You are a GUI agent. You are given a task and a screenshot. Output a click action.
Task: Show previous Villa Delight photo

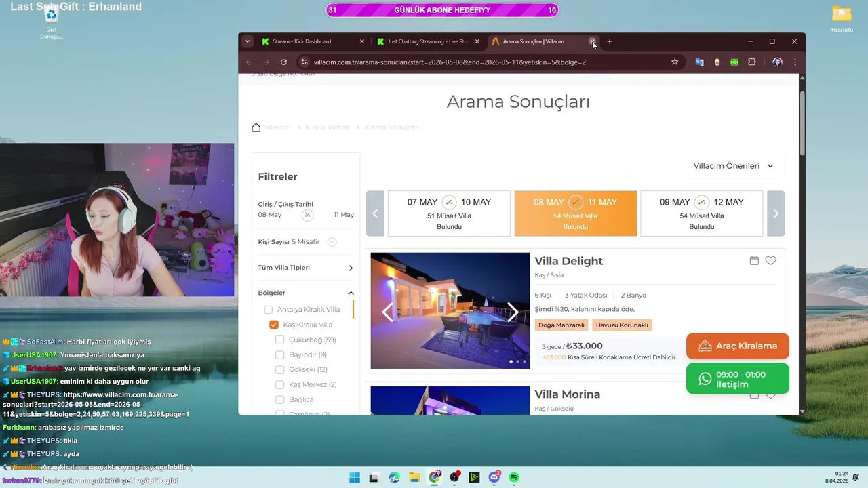(x=387, y=312)
